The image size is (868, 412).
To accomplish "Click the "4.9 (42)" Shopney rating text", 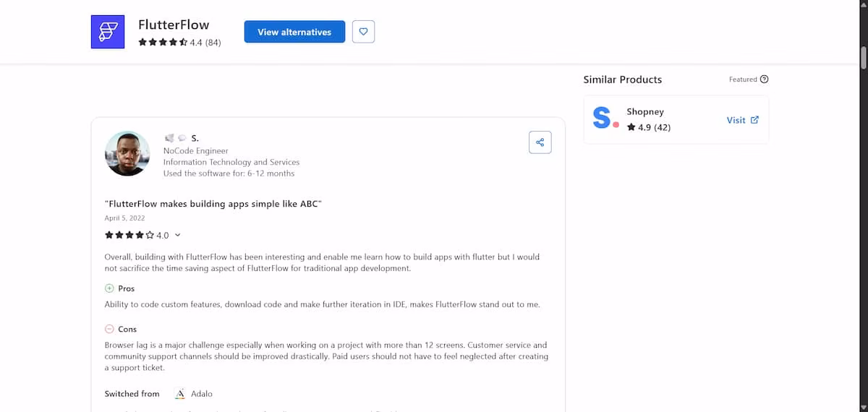I will click(655, 127).
